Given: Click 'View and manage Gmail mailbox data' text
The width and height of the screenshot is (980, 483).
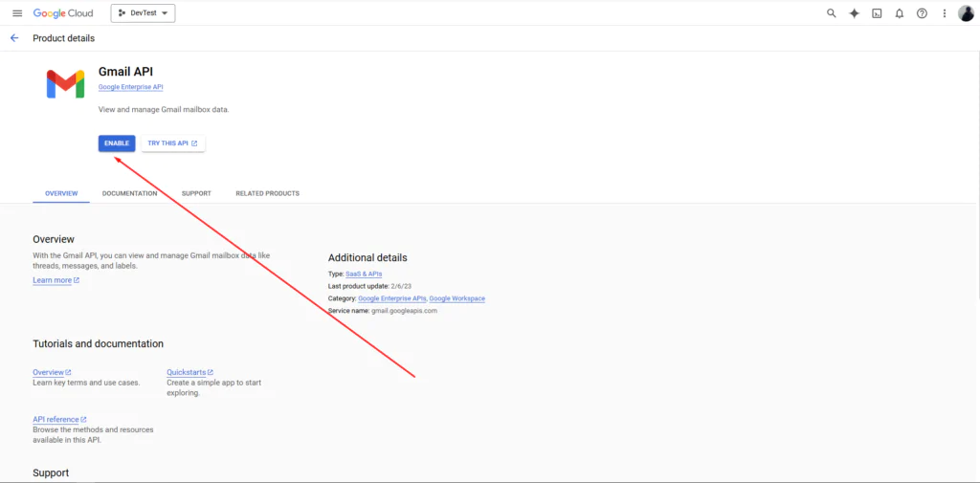Looking at the screenshot, I should 164,109.
